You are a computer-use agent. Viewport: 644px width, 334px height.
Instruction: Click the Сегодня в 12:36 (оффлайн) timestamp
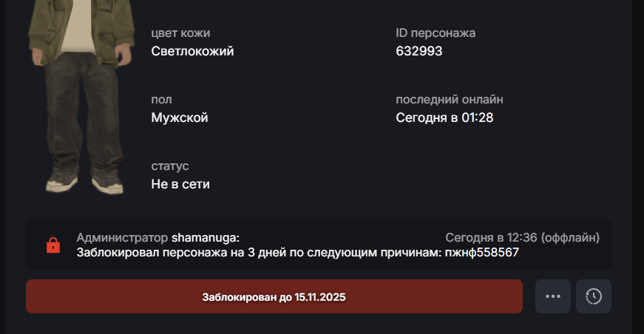pos(522,238)
